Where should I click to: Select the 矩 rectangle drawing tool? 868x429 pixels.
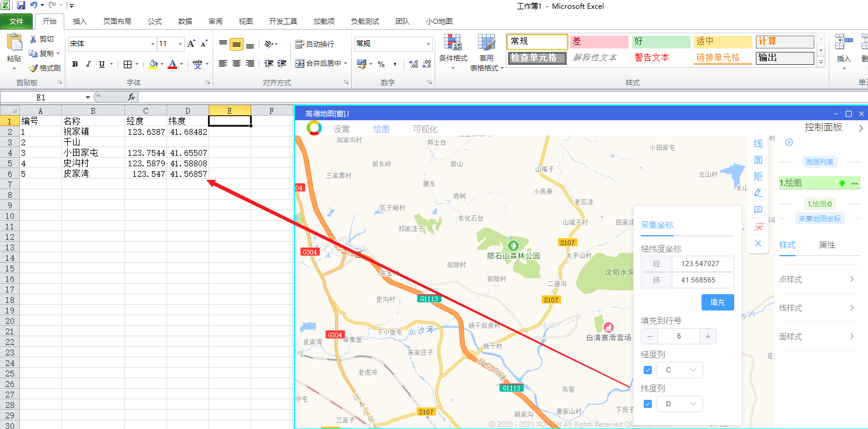click(758, 176)
